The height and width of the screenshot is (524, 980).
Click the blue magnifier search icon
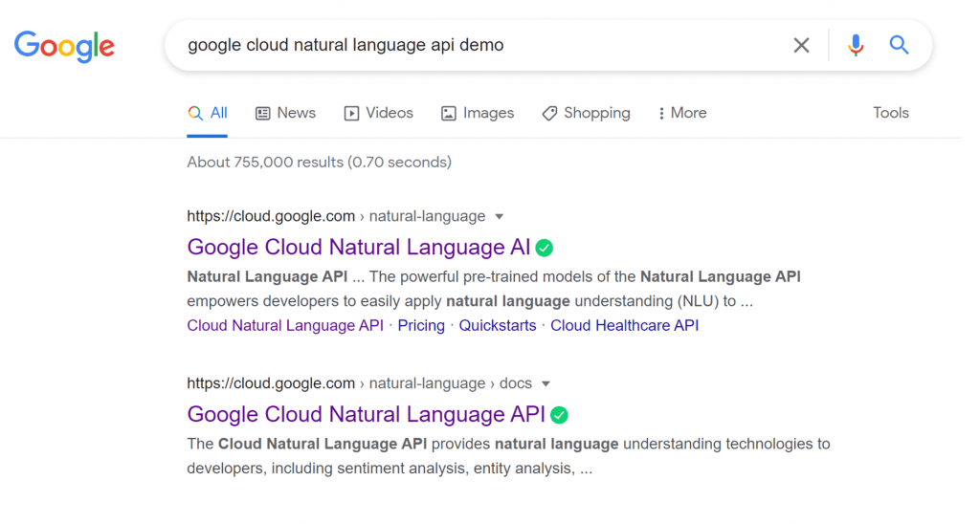[899, 45]
